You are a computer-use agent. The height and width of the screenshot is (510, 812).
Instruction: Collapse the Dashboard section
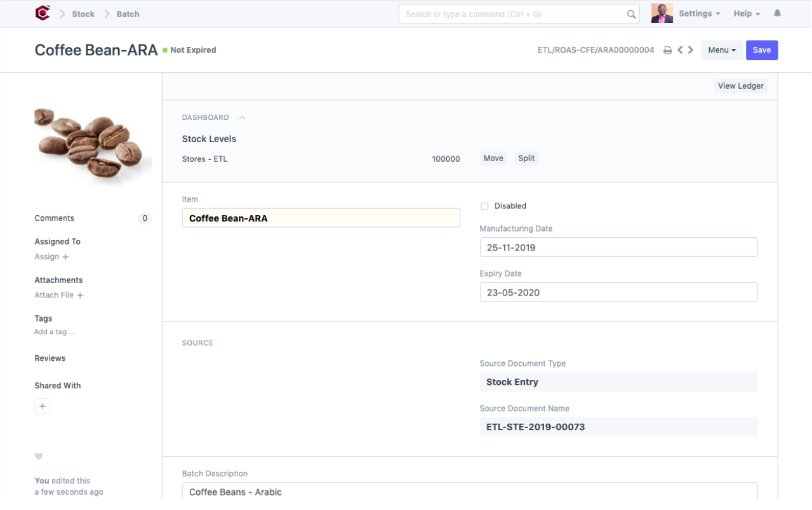pos(241,117)
